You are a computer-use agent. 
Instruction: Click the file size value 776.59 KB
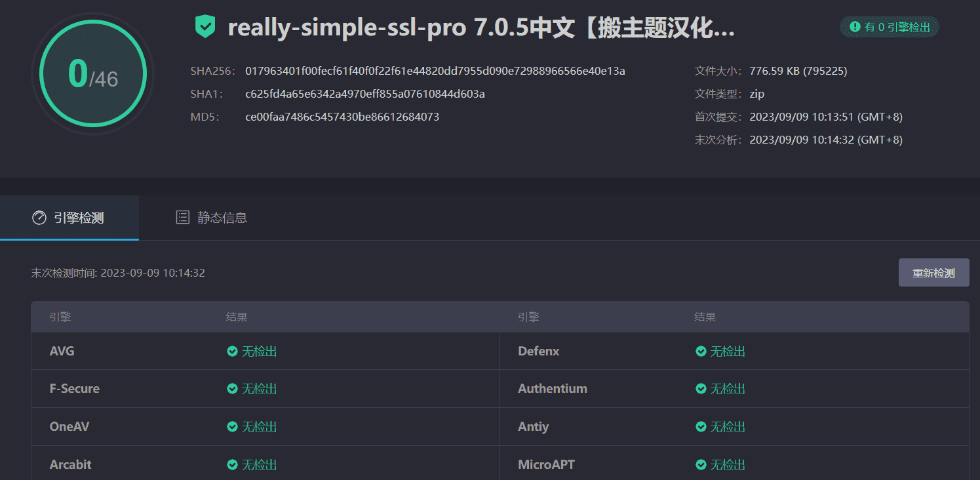coord(798,71)
